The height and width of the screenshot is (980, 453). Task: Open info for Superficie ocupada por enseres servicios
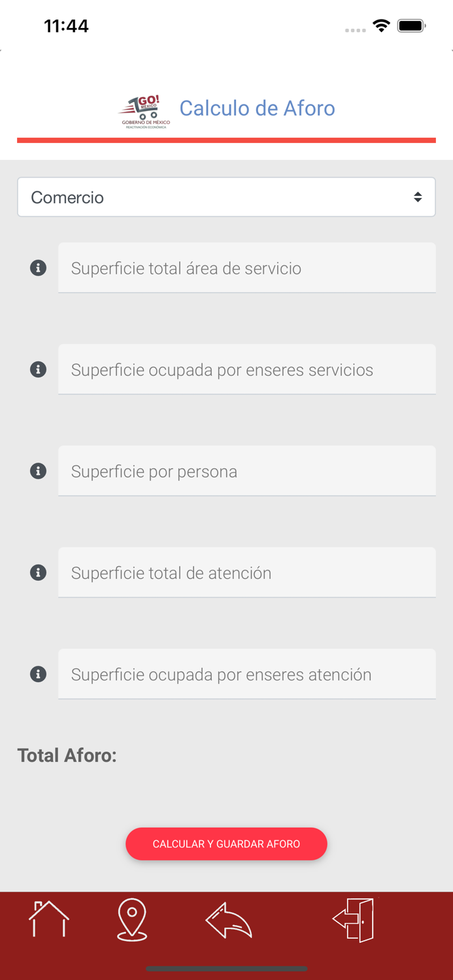point(38,369)
